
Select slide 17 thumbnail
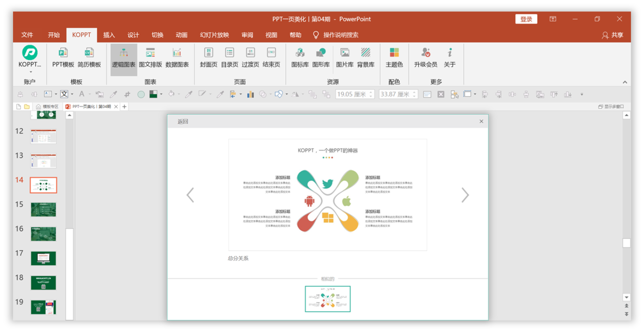[44, 258]
